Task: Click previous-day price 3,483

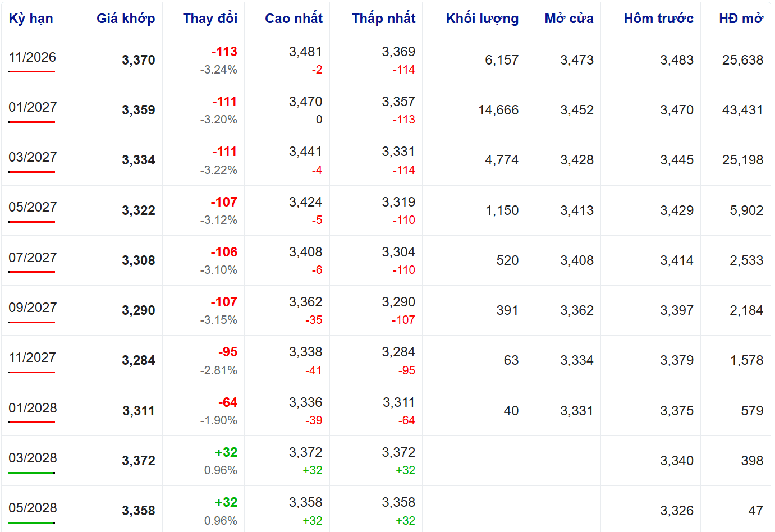Action: coord(677,60)
